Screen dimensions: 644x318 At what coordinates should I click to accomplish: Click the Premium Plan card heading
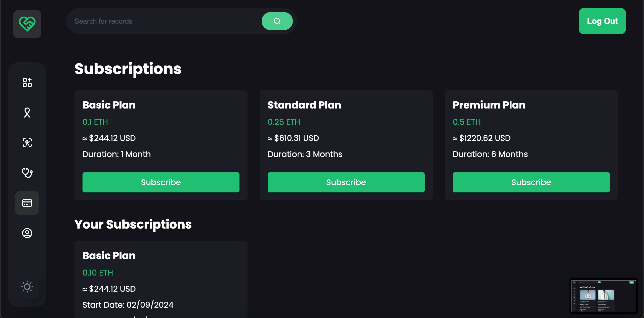tap(489, 105)
